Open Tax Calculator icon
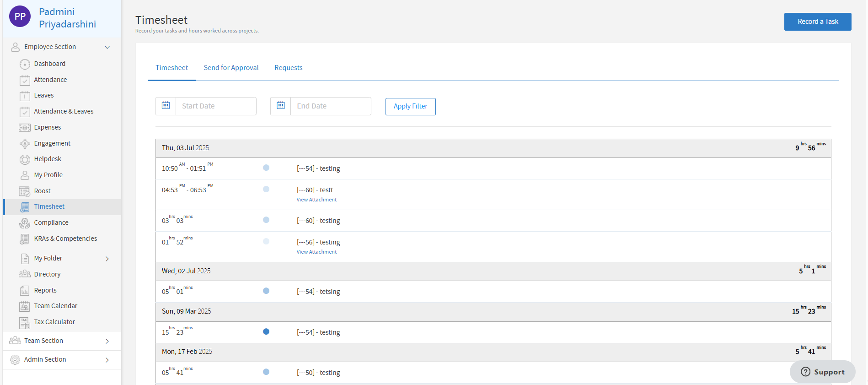 tap(25, 322)
